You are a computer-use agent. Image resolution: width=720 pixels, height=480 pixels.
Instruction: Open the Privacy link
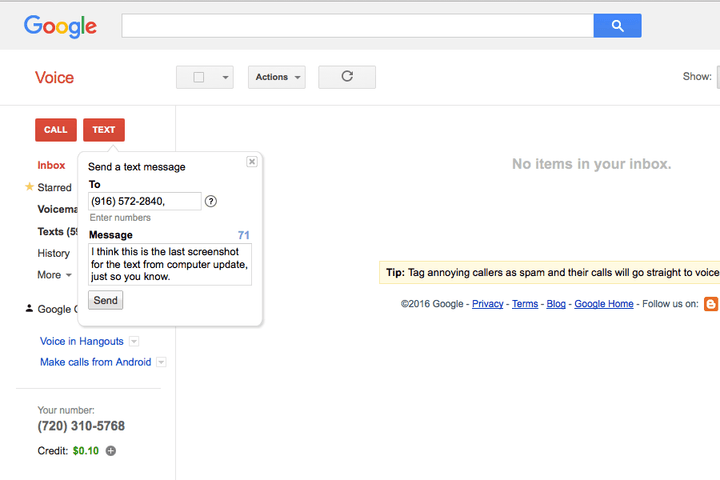(x=488, y=304)
